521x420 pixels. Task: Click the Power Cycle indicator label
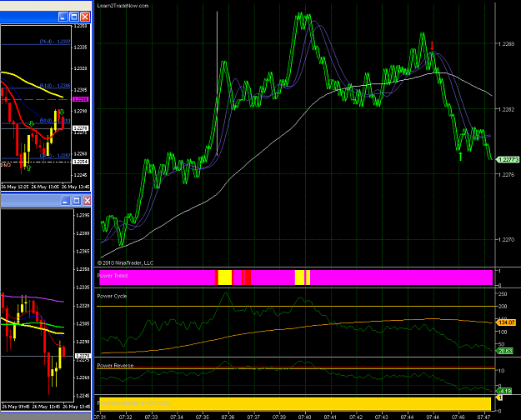pyautogui.click(x=112, y=296)
